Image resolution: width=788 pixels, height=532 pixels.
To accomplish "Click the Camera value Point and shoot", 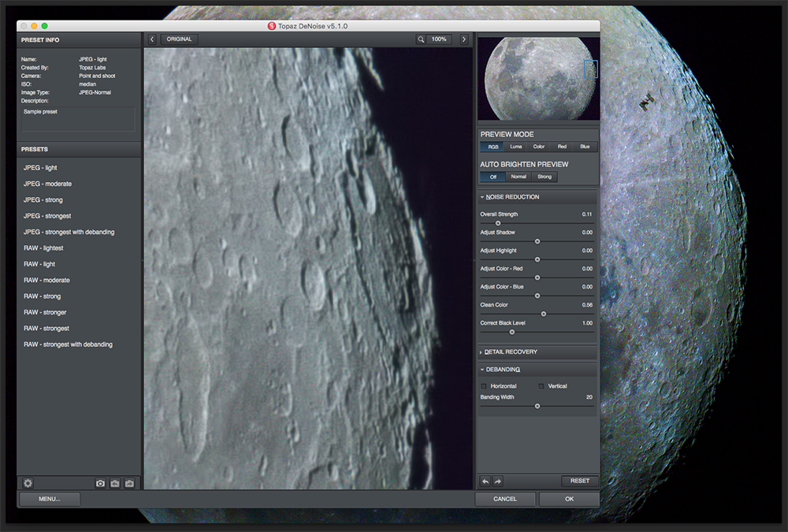I will click(x=97, y=76).
